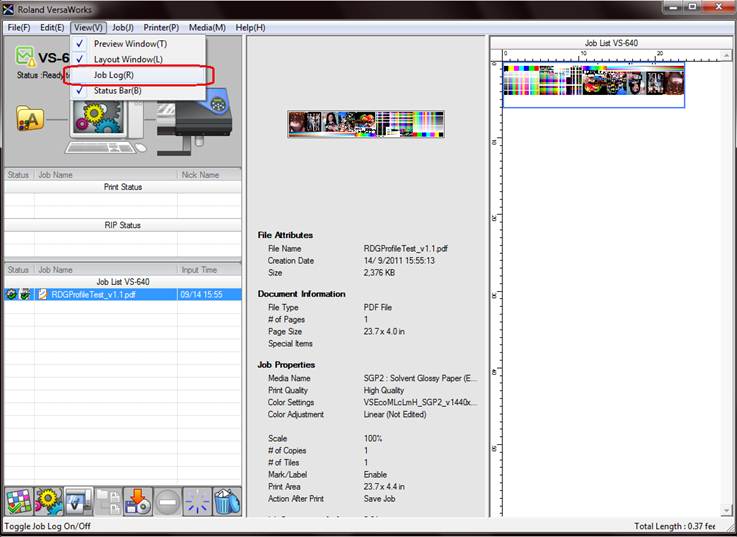Image resolution: width=737 pixels, height=537 pixels.
Task: Toggle Layout Window option off
Action: (128, 60)
